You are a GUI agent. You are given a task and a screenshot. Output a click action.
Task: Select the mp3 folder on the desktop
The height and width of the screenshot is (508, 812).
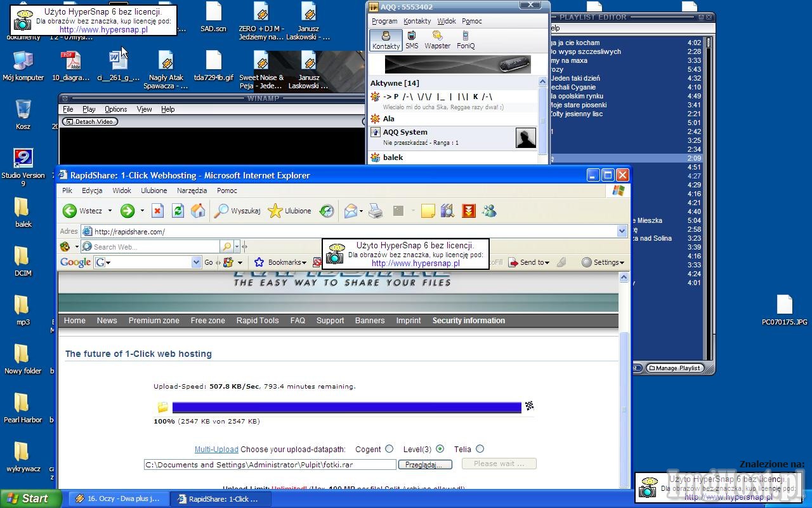tap(23, 311)
